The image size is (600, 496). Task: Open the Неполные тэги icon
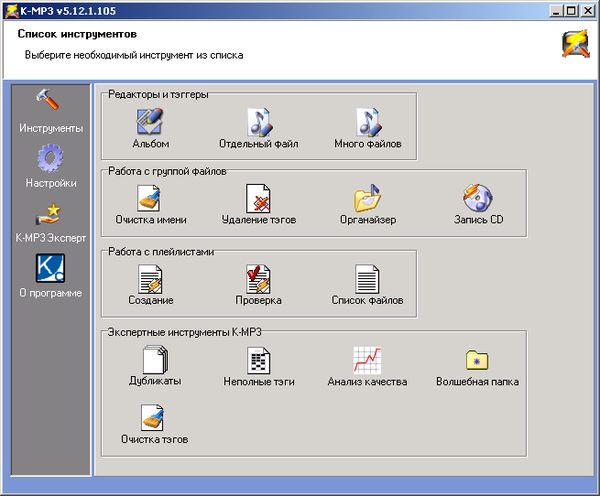tap(258, 360)
